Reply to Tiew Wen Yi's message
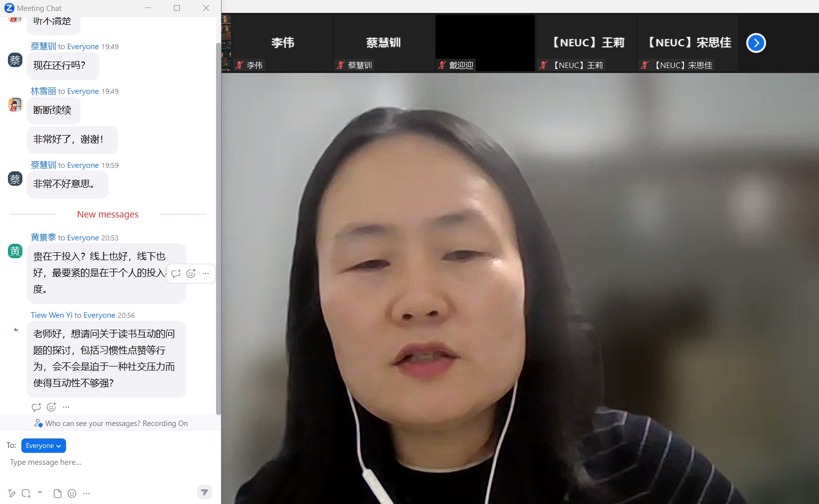819x504 pixels. [x=36, y=407]
